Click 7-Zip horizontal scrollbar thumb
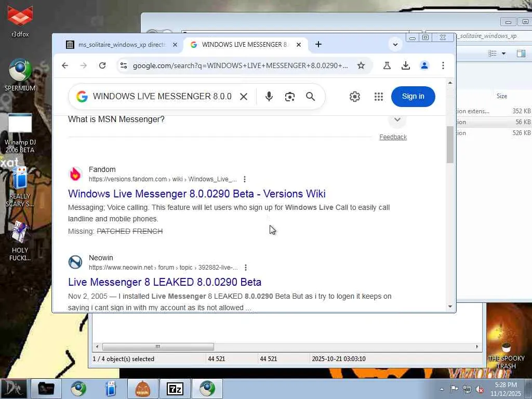Screen dimensions: 532x399 (x=158, y=347)
